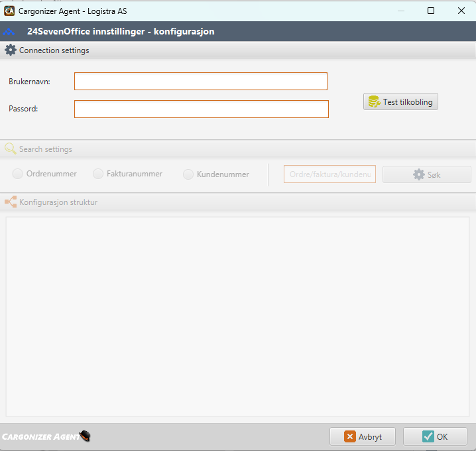Click the Cargonizer Agent title bar icon
Screen dimensions: 476x451
[x=9, y=11]
